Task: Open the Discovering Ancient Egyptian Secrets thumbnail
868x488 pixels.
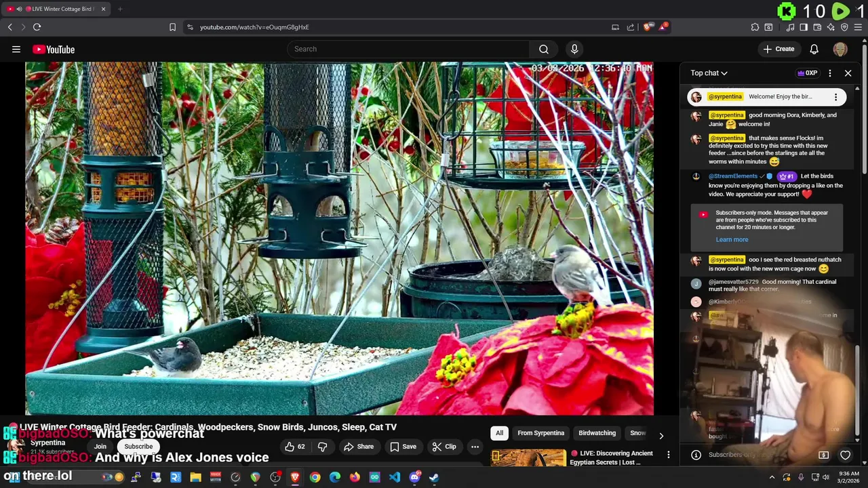Action: [x=528, y=457]
